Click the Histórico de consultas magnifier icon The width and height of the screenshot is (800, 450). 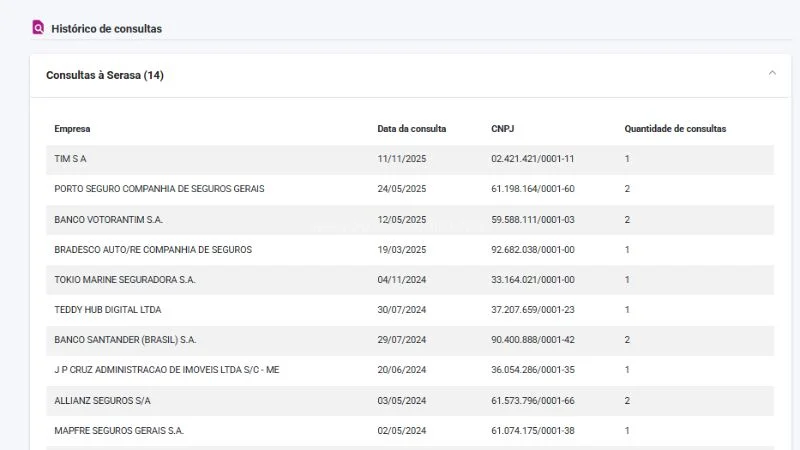pyautogui.click(x=38, y=28)
